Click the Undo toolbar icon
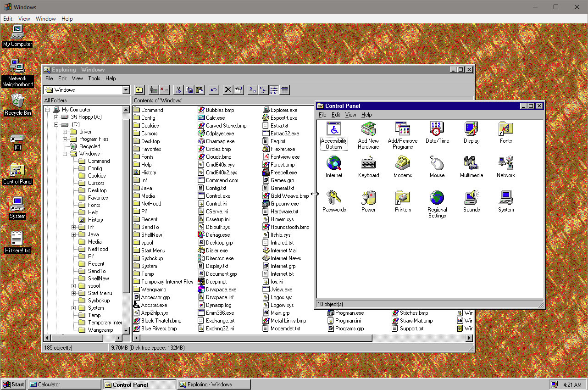The height and width of the screenshot is (390, 588). tap(213, 89)
